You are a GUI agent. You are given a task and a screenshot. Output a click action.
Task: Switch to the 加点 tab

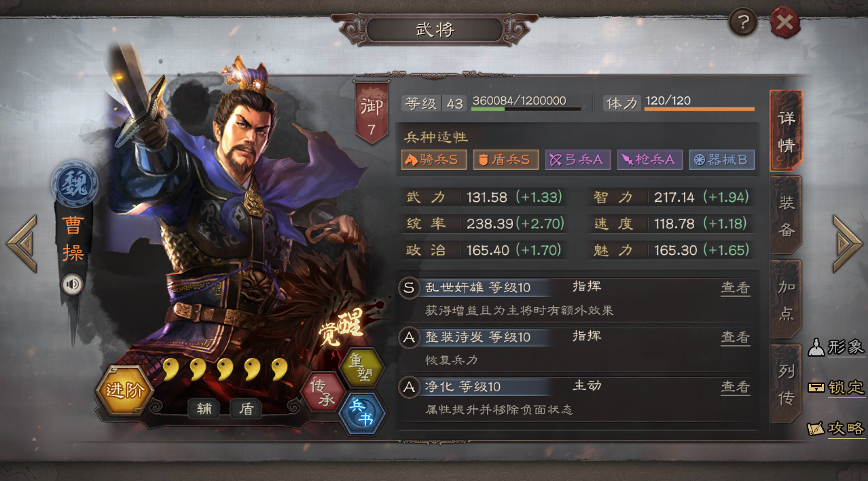[786, 299]
